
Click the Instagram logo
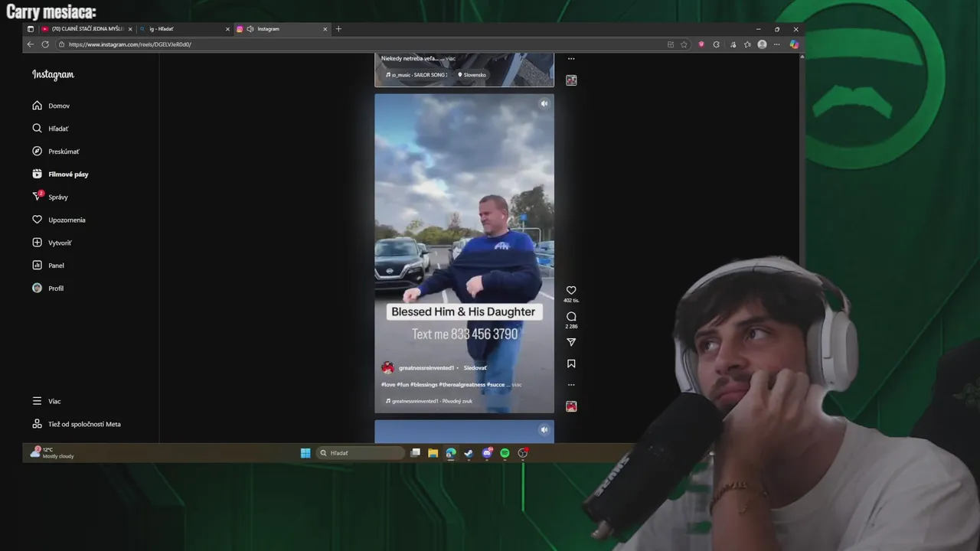pos(53,74)
